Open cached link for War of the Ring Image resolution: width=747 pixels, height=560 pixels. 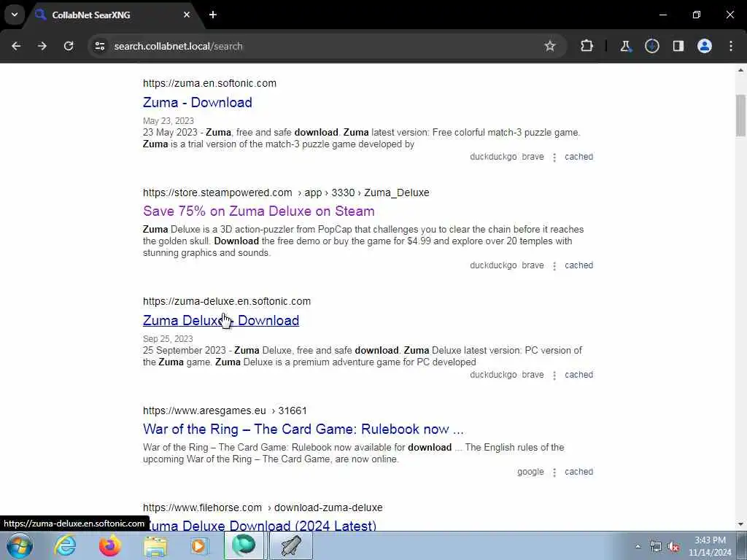coord(578,472)
